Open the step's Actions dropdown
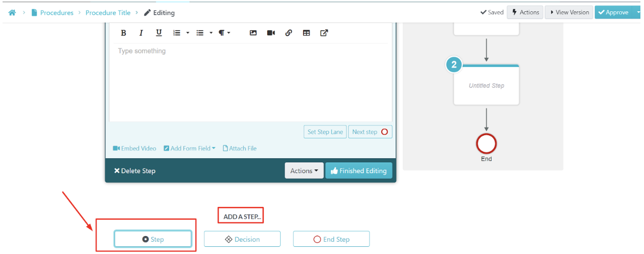644x254 pixels. coord(304,171)
